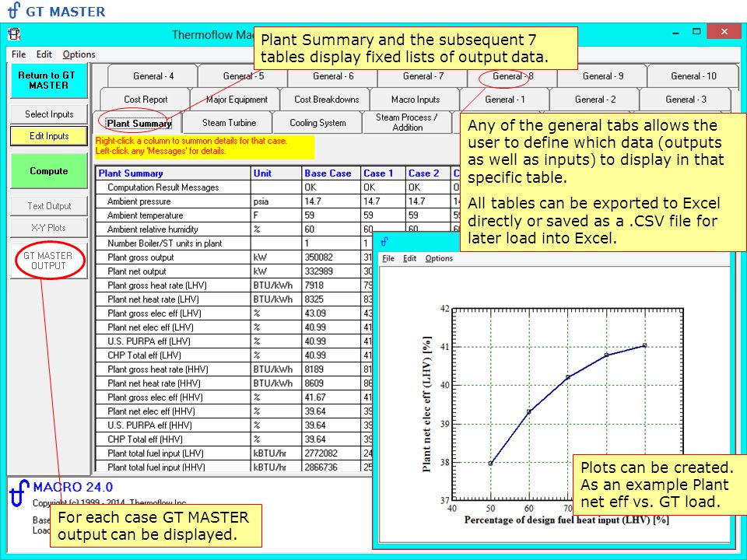
Task: Click the GT MASTER OUTPUT button
Action: point(48,261)
